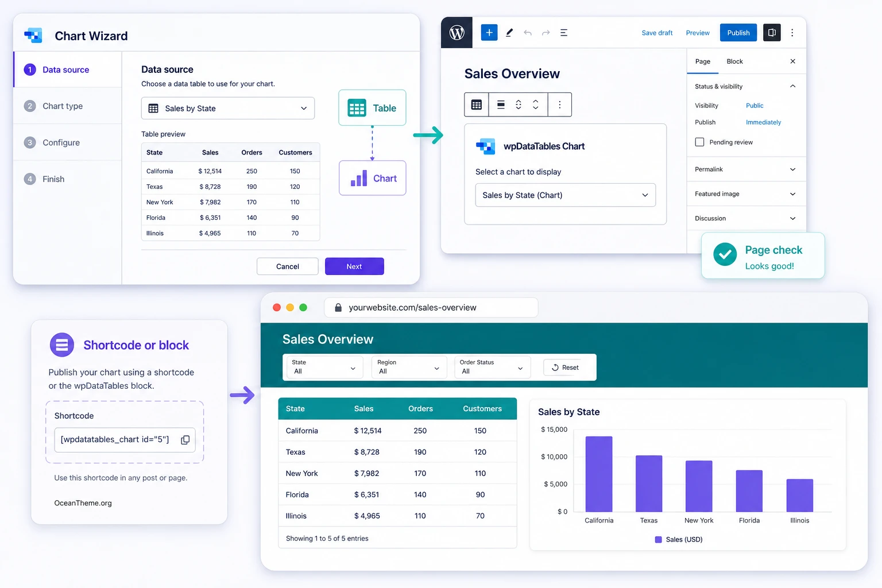Click 'Showing 1 to 5 of 5 entries'

(x=327, y=539)
